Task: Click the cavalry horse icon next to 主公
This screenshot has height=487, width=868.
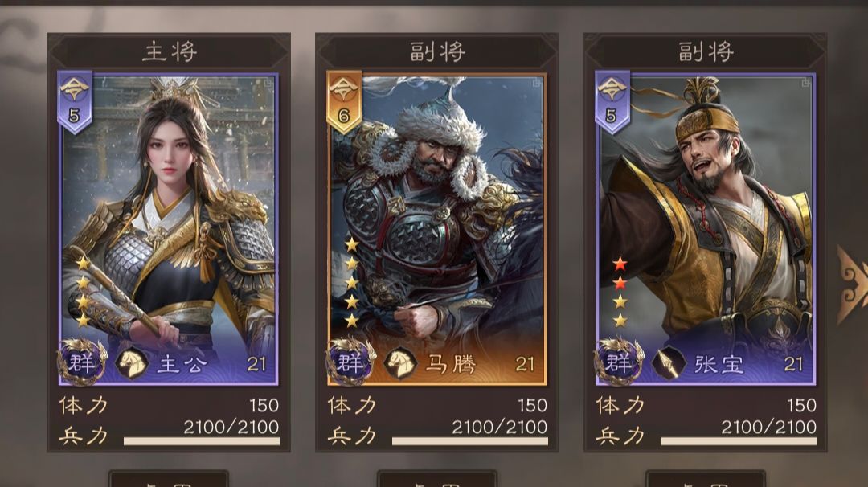Action: (132, 363)
